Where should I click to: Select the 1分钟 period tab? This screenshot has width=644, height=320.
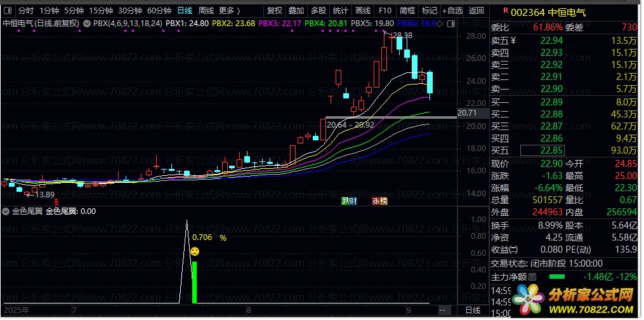tap(49, 10)
